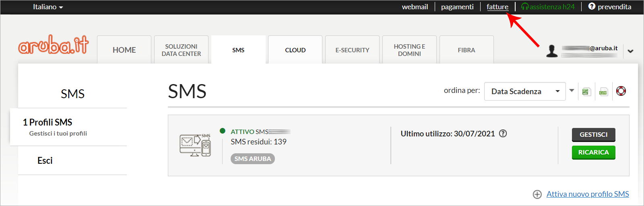Screen dimensions: 644x206
Task: Click the plus icon for new SMS profile
Action: (537, 194)
